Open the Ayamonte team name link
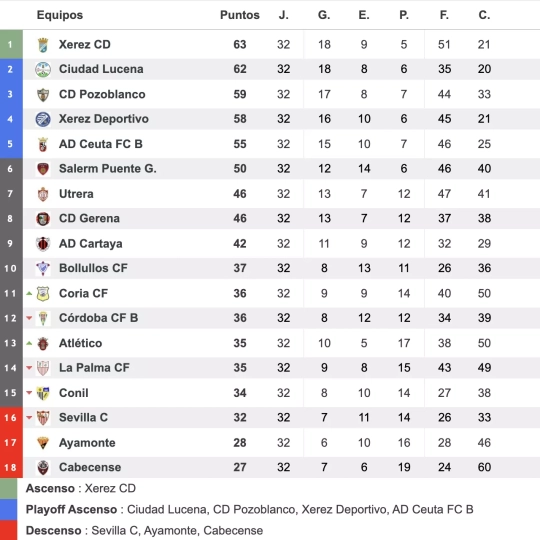 [x=87, y=443]
